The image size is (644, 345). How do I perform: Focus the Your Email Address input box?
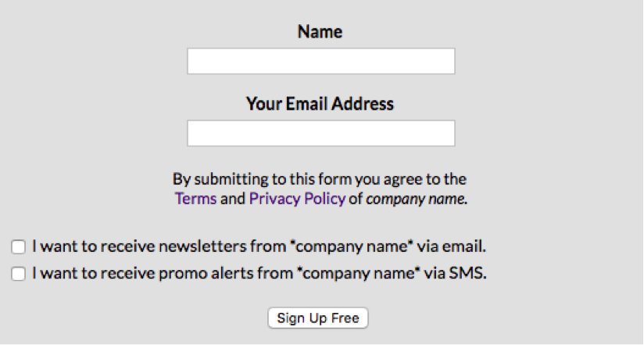[321, 133]
